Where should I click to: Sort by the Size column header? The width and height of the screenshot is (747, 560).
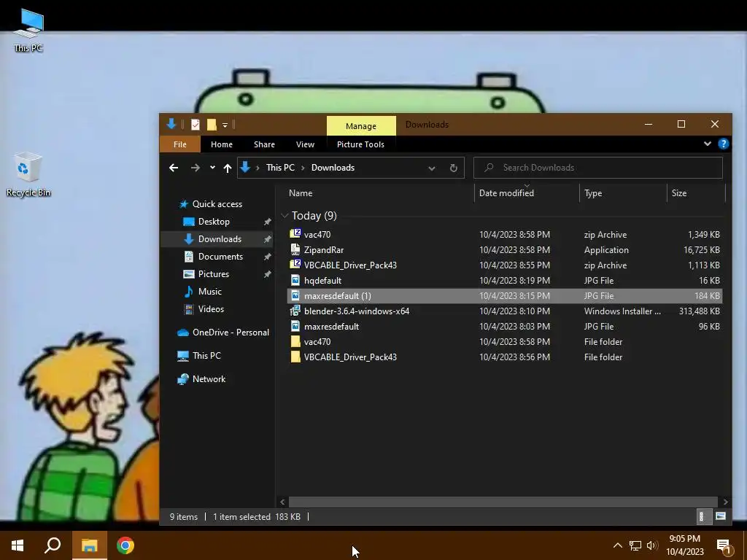pos(679,192)
